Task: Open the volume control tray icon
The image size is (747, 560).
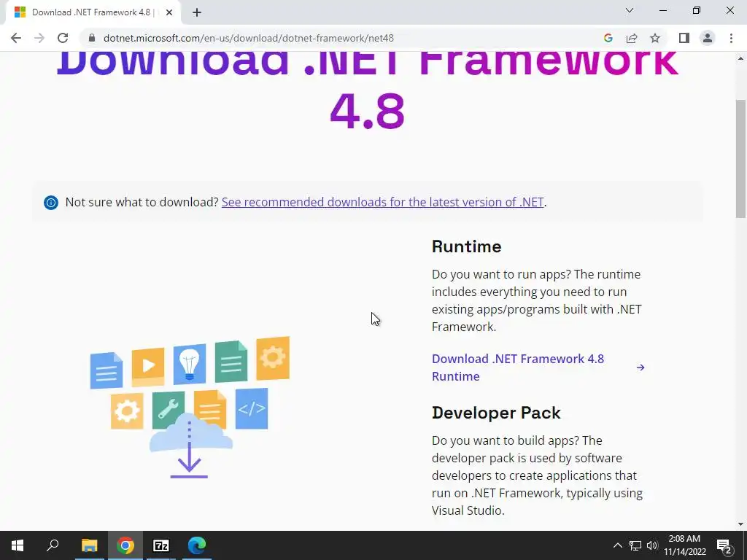Action: [x=652, y=545]
